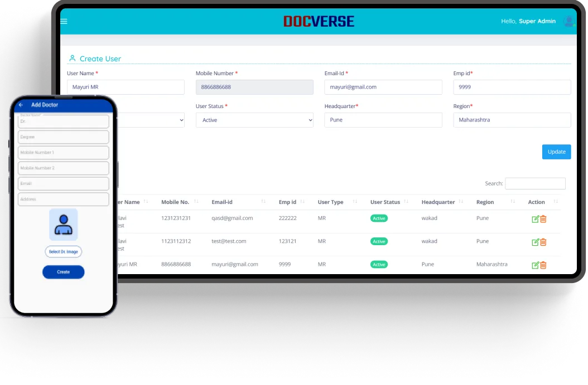Screen dimensions: 588x385
Task: Tap the Email field on Add Doctor
Action: [64, 184]
